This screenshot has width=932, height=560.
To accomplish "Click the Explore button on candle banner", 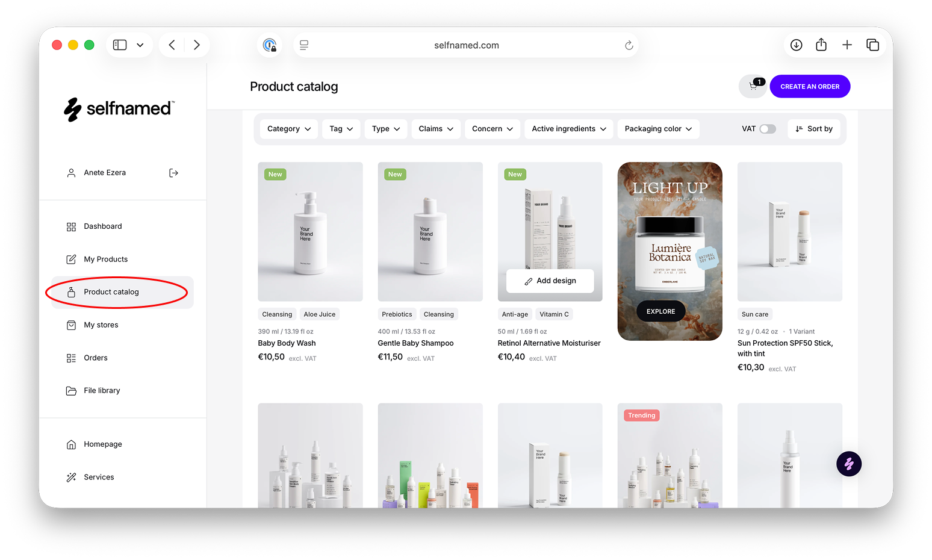I will [x=660, y=311].
